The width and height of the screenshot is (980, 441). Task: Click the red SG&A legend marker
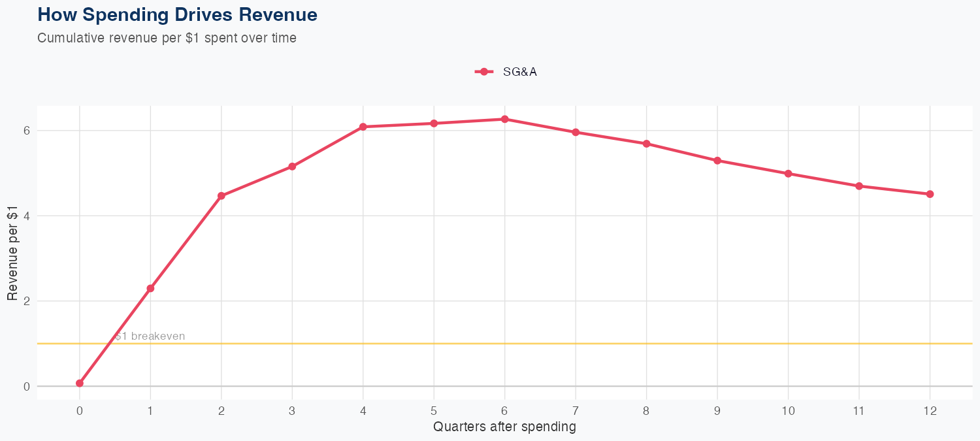(483, 72)
